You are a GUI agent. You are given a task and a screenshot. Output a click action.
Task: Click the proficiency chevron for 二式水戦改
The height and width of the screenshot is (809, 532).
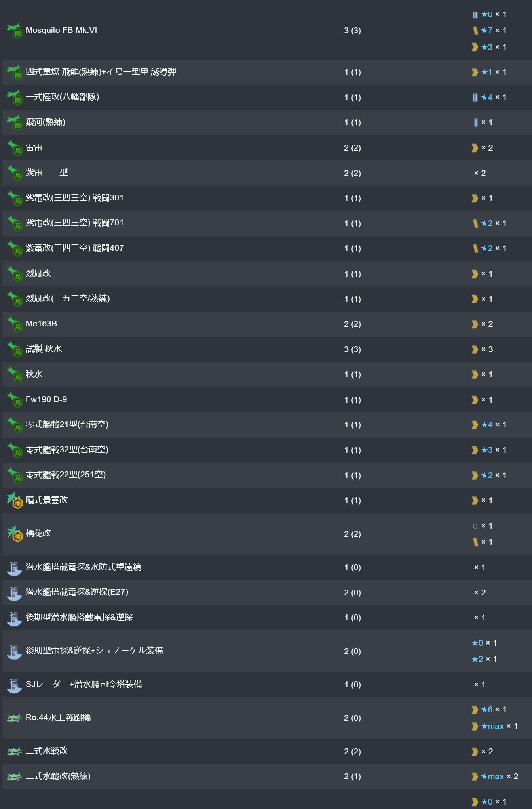pos(475,752)
